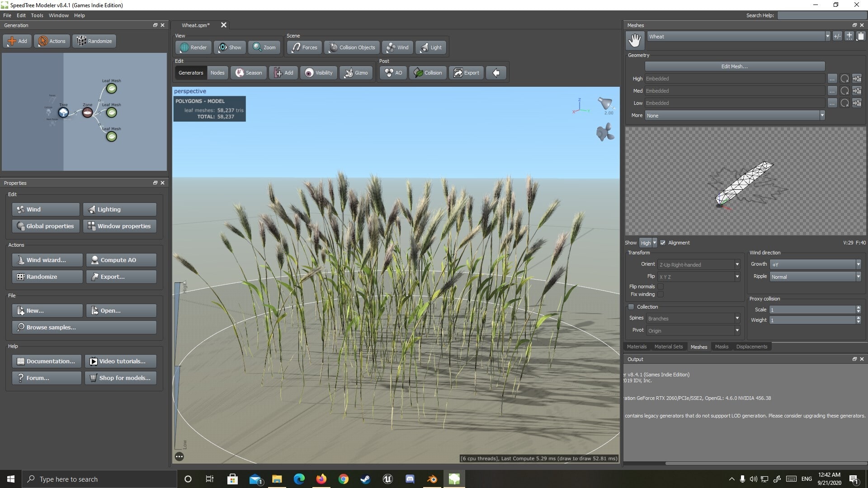Reload the High geometry mesh
Screen dimensions: 868x488
[844, 79]
